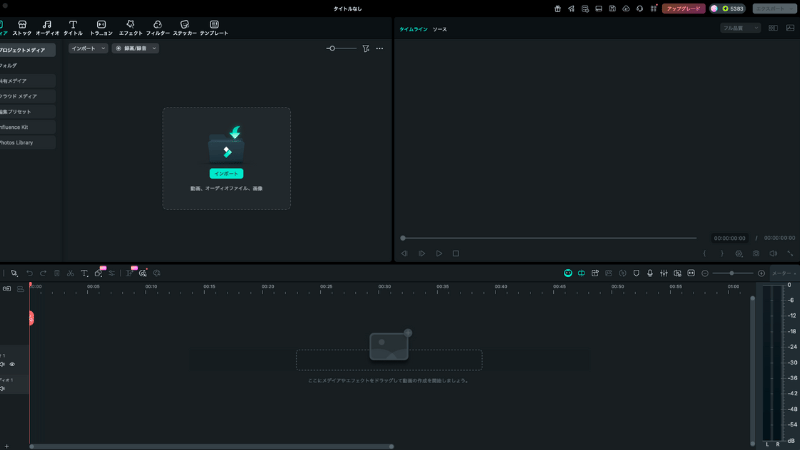Click the media panel filter icon
Viewport: 800px width, 450px height.
366,48
